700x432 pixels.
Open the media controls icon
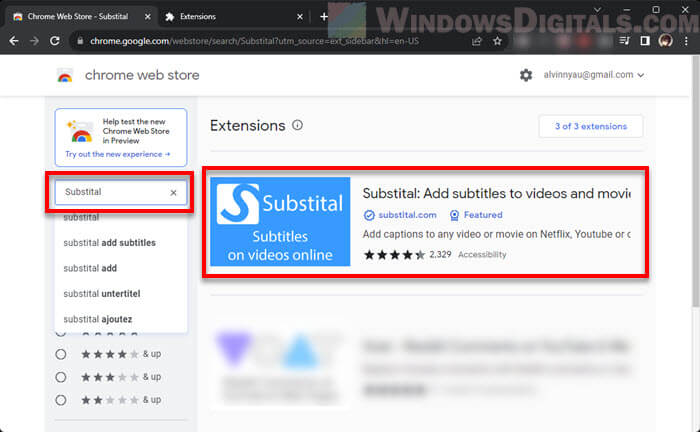tap(624, 41)
